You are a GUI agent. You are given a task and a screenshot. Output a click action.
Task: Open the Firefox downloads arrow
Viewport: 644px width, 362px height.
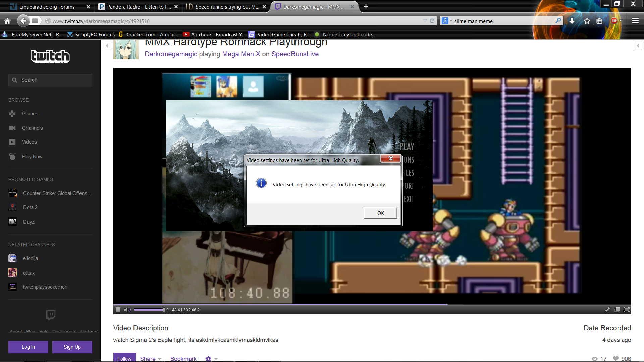coord(572,21)
